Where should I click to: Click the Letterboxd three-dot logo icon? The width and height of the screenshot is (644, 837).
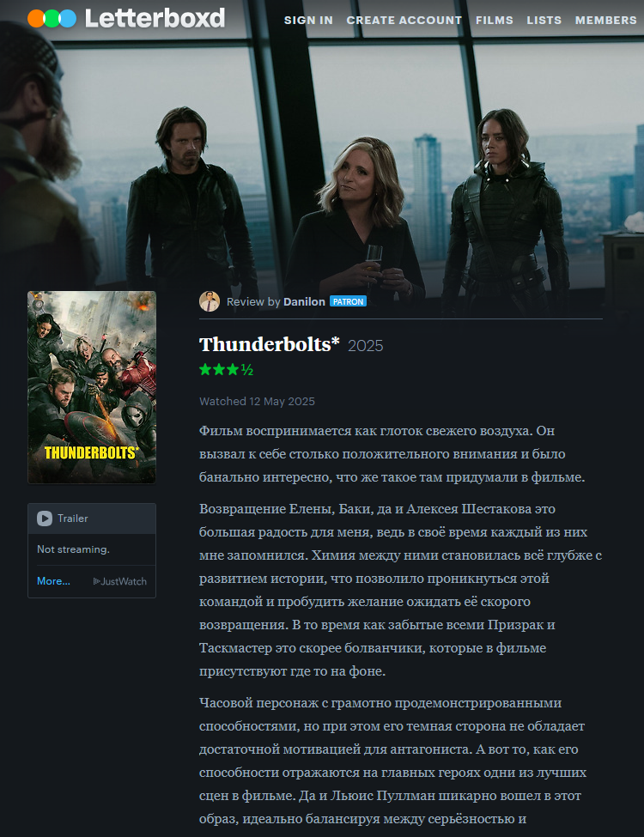click(x=52, y=19)
